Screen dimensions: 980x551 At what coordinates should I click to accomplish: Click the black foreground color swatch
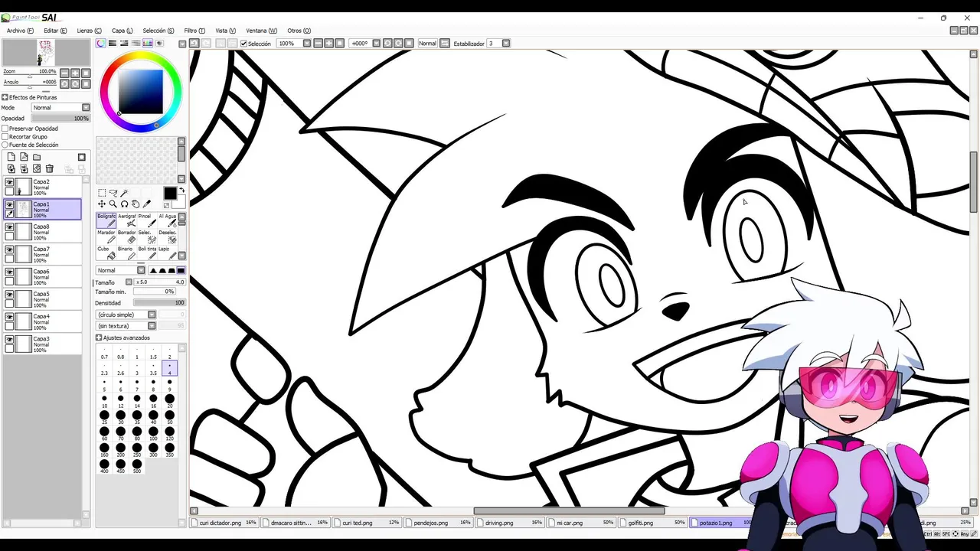pos(170,194)
